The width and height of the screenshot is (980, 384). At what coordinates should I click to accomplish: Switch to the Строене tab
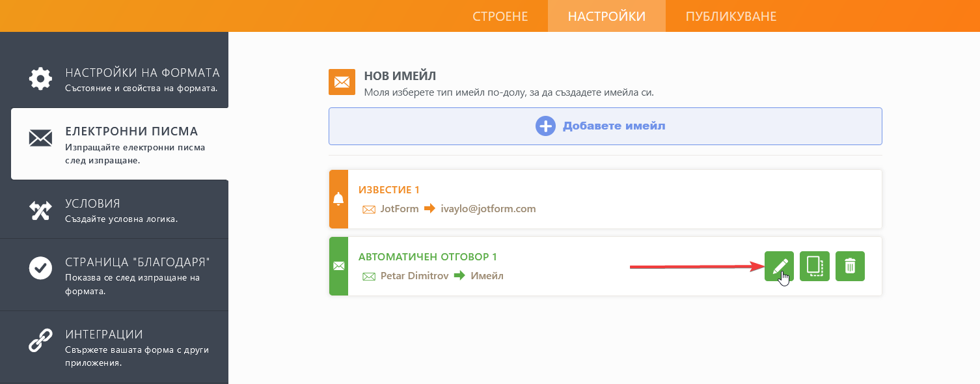click(500, 16)
